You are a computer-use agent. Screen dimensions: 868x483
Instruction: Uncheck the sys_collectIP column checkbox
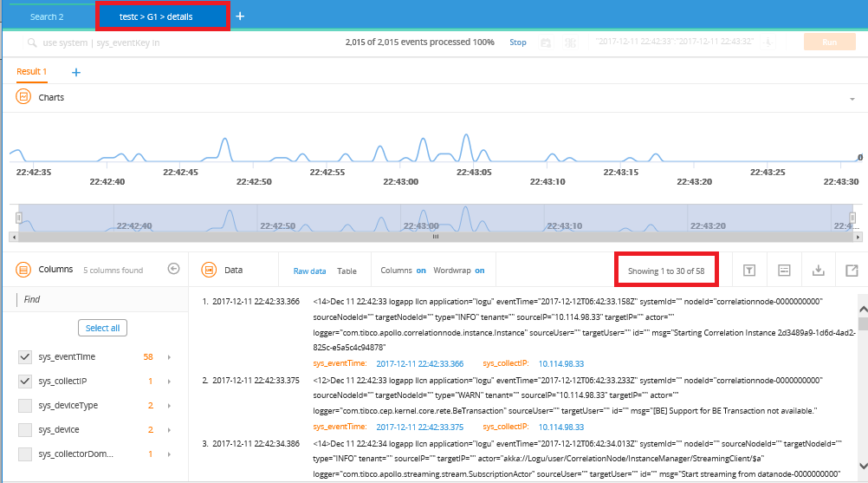pos(25,381)
